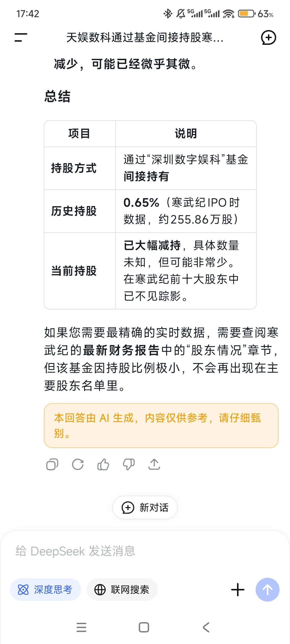Tap the conversation title 天娱数科通过基金间接持股
Image resolution: width=290 pixels, height=644 pixels.
pyautogui.click(x=145, y=38)
